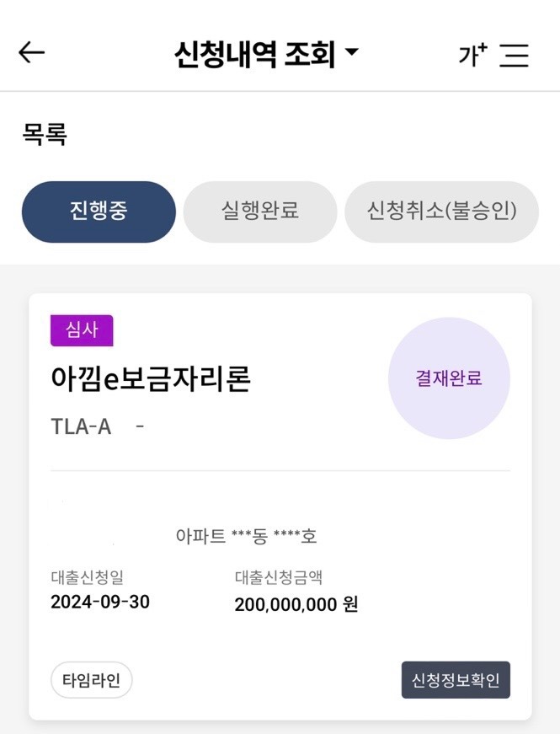Tap the masked 아파트 address line
Screen dimensions: 560x734
pyautogui.click(x=246, y=536)
